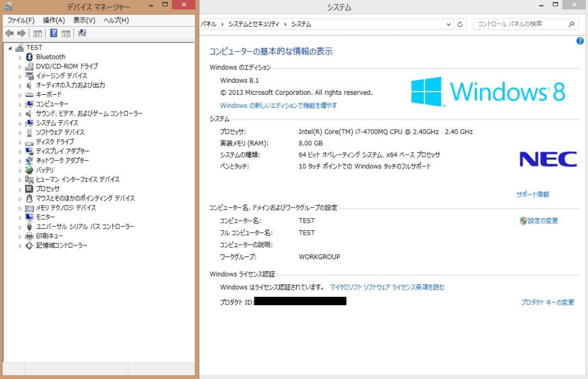This screenshot has width=588, height=379.
Task: Click the search magnifier in control panel search
Action: [571, 24]
